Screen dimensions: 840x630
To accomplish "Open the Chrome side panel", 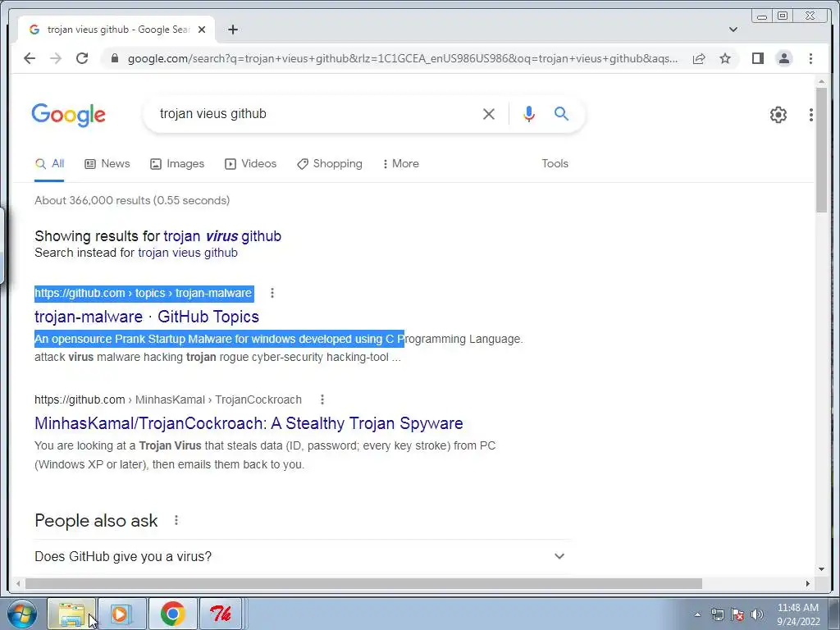I will tap(757, 58).
